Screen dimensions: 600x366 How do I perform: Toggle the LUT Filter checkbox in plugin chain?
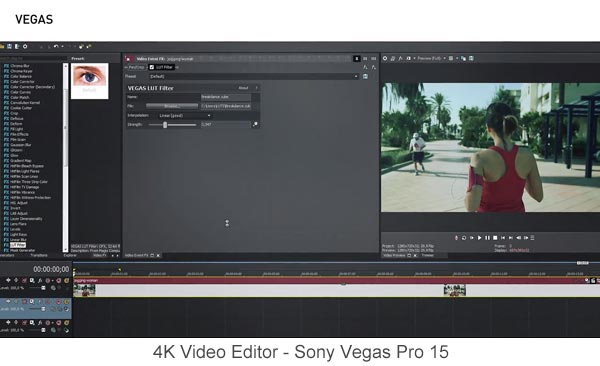pyautogui.click(x=152, y=67)
